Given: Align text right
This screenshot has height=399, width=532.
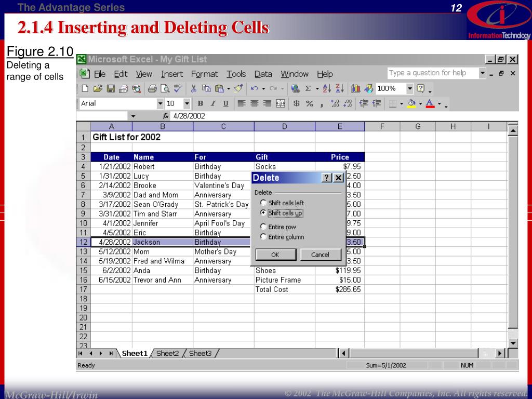Looking at the screenshot, I should (267, 103).
